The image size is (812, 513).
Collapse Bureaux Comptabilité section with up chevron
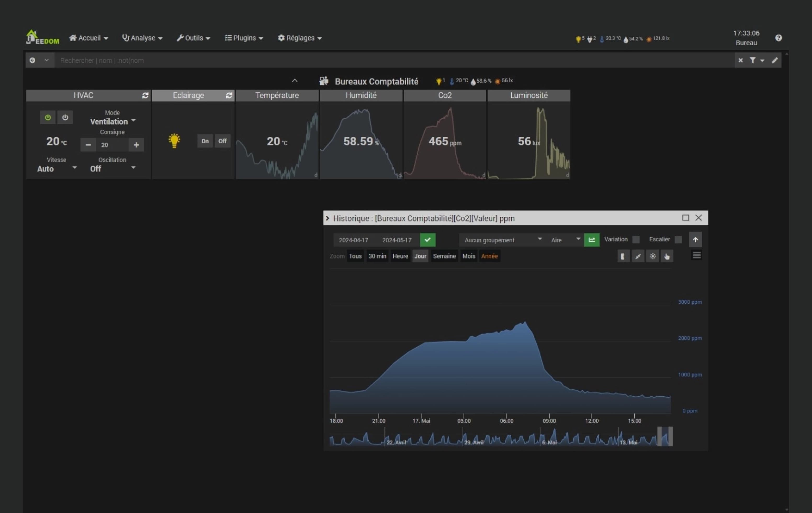[294, 81]
